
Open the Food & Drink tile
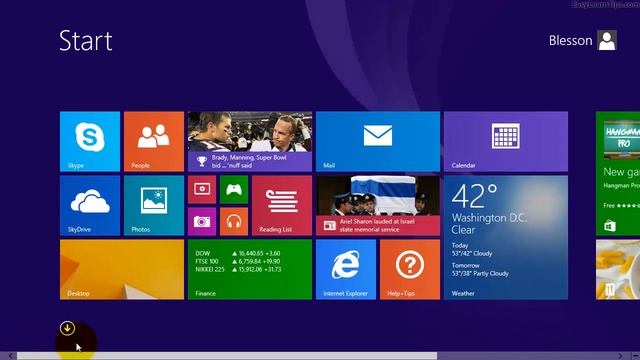618,269
